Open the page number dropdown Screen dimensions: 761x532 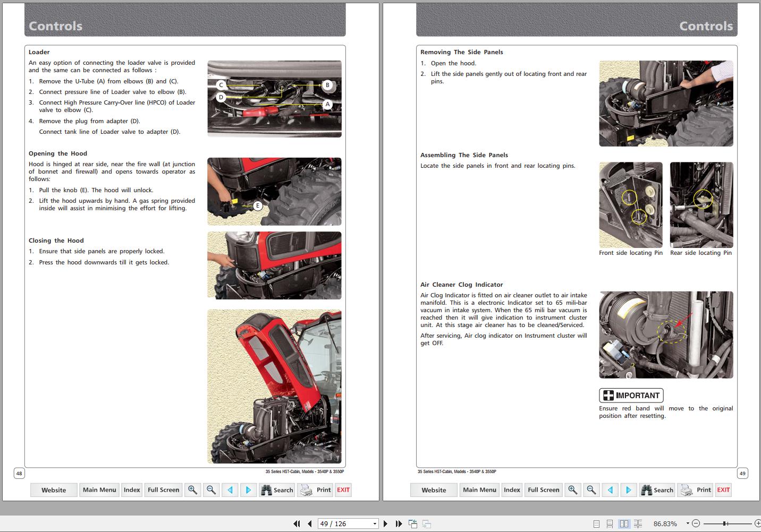tap(375, 524)
